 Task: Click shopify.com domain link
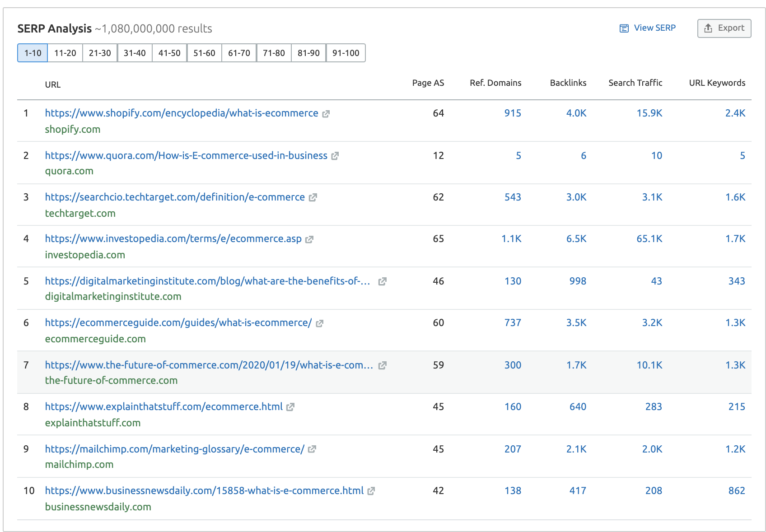(73, 129)
